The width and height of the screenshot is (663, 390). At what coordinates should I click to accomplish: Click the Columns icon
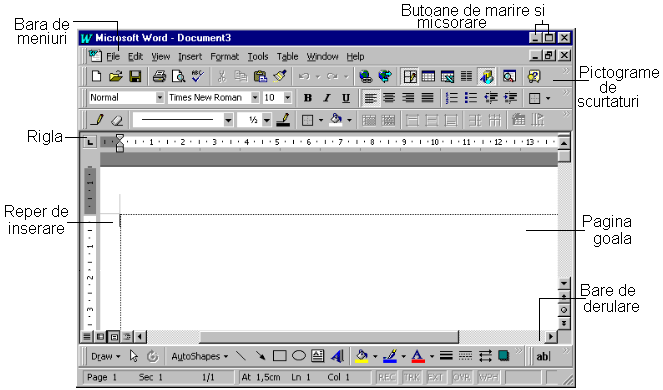point(466,77)
